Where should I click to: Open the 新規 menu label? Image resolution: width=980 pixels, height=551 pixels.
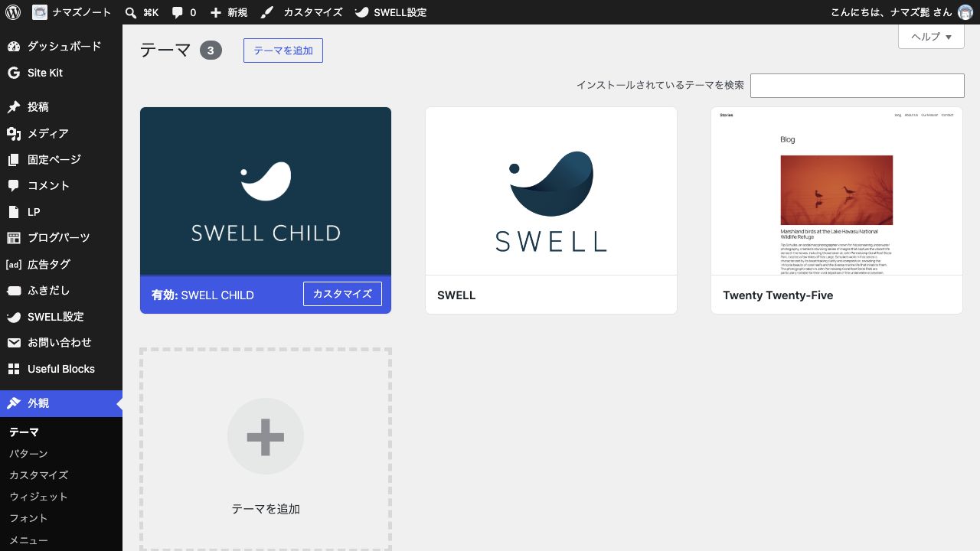[237, 12]
